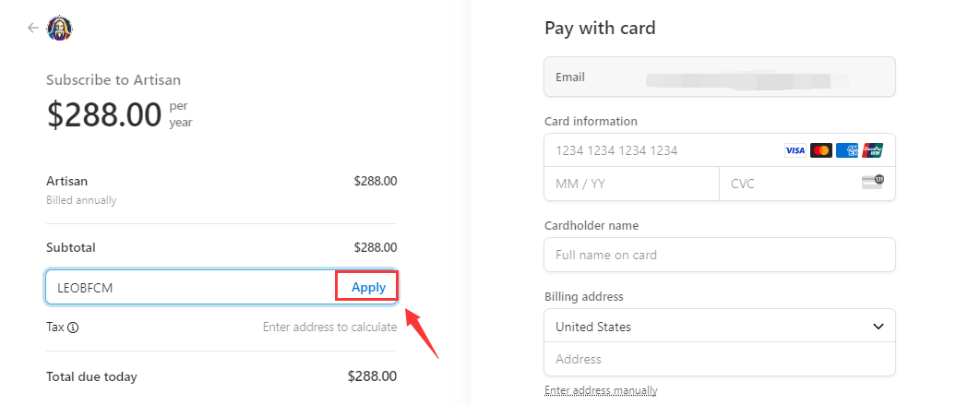The image size is (980, 405).
Task: Apply the LEOBFCM promo code
Action: click(368, 288)
